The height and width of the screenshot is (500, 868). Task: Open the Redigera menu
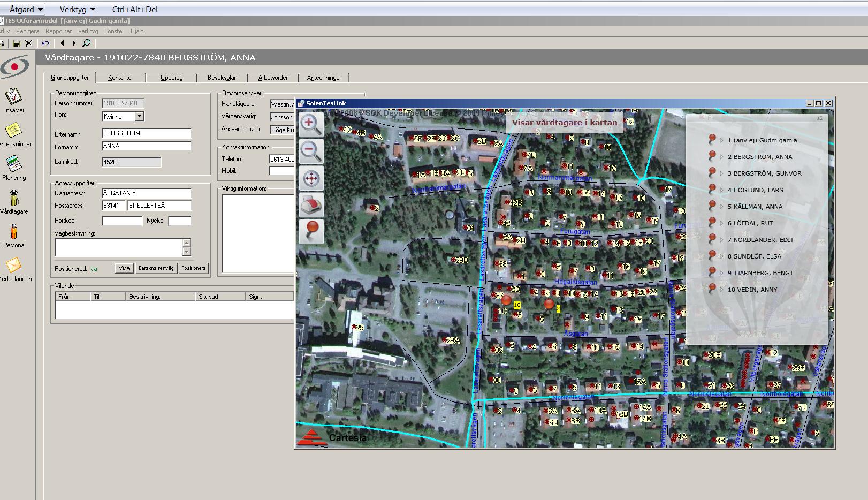pyautogui.click(x=27, y=31)
